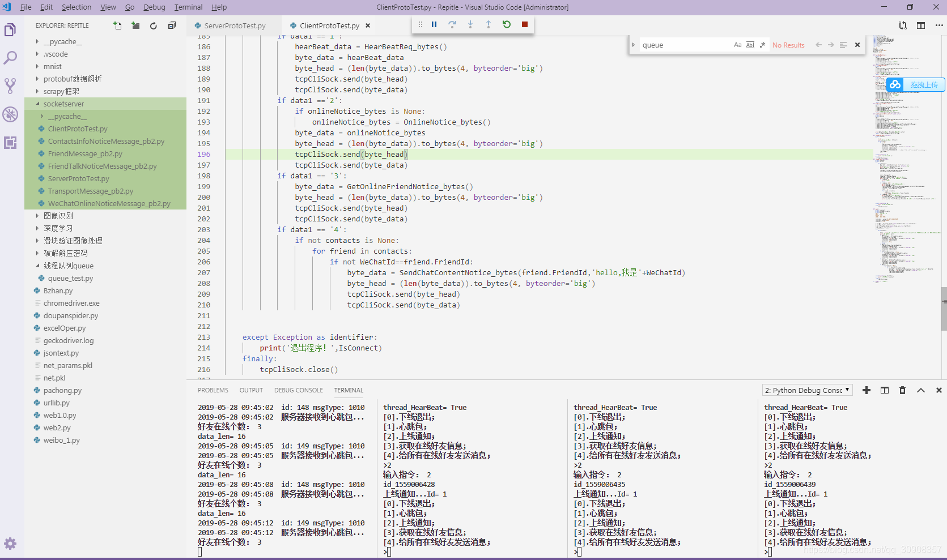This screenshot has width=947, height=560.
Task: Switch to the PROBLEMS panel tab
Action: pos(213,390)
